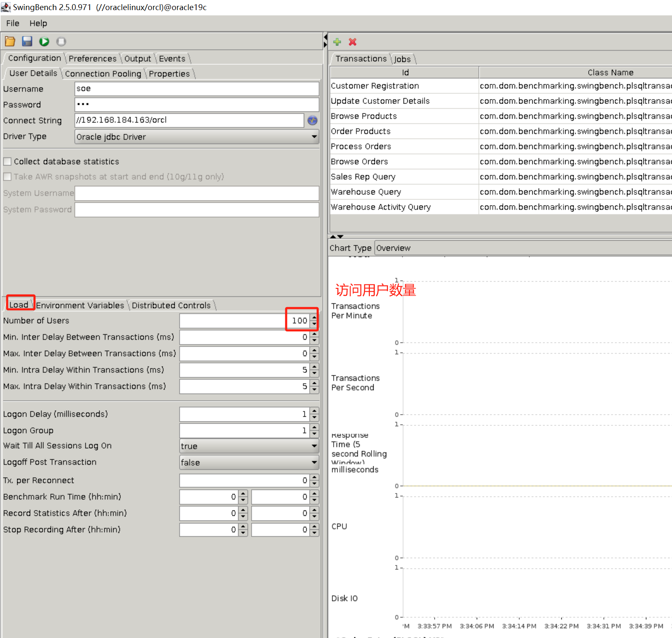Switch to the Events tab
Image resolution: width=672 pixels, height=638 pixels.
point(172,58)
